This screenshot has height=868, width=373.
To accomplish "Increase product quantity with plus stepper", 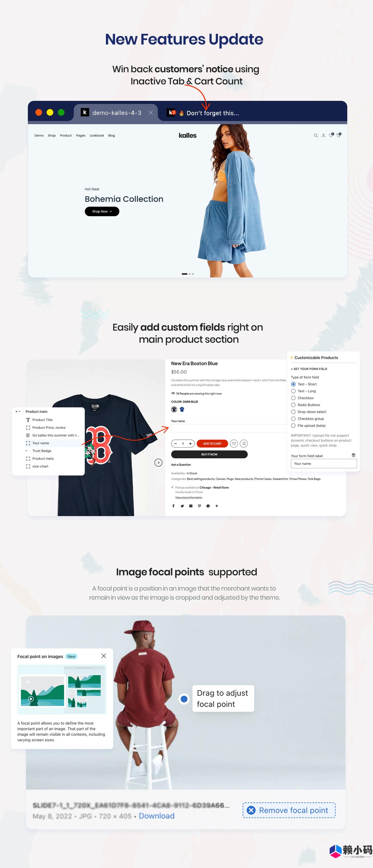I will point(190,443).
